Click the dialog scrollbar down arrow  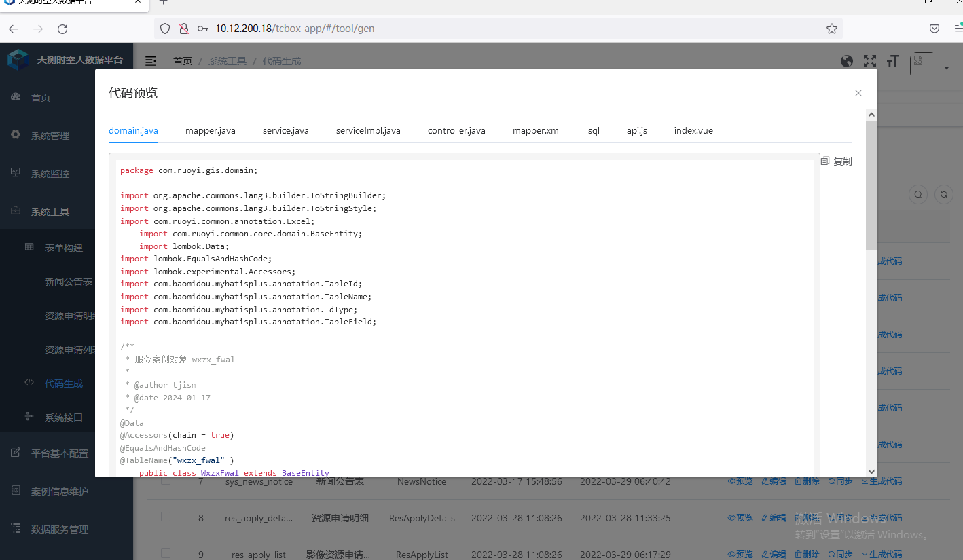871,471
